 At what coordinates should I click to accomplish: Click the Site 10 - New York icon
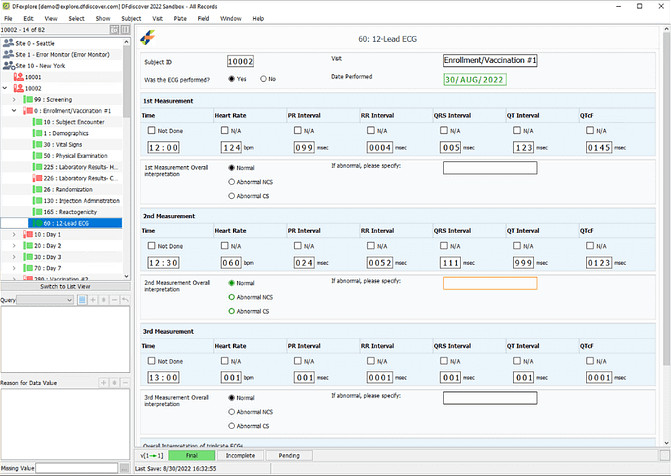pyautogui.click(x=7, y=65)
